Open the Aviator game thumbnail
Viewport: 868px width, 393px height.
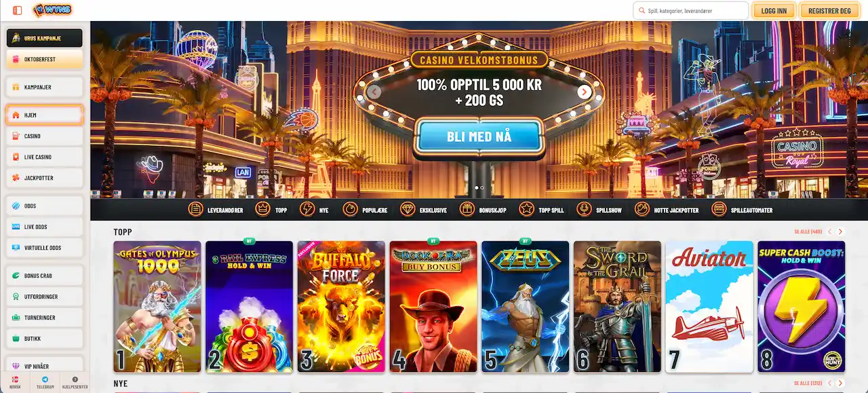(x=709, y=306)
